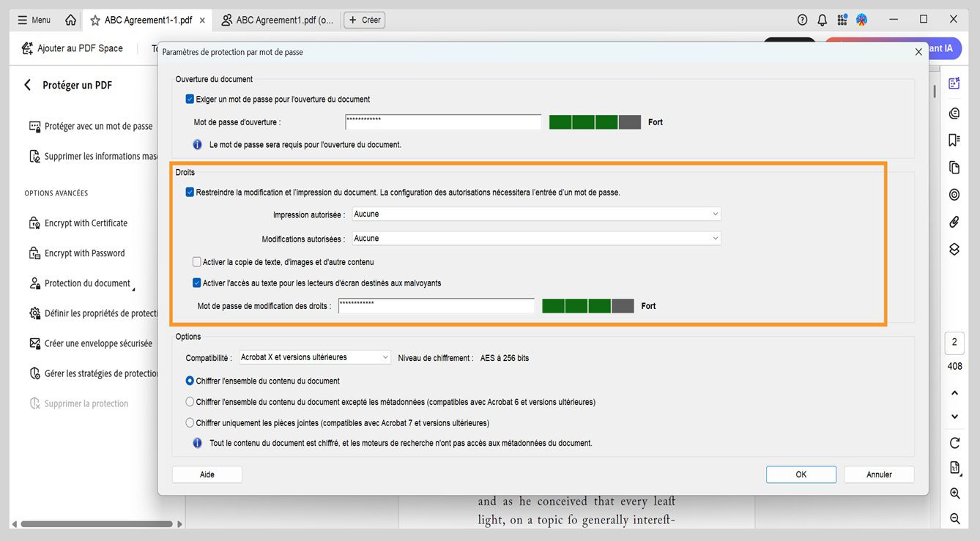Open the Menu in the top-left corner
The width and height of the screenshot is (980, 541).
32,19
